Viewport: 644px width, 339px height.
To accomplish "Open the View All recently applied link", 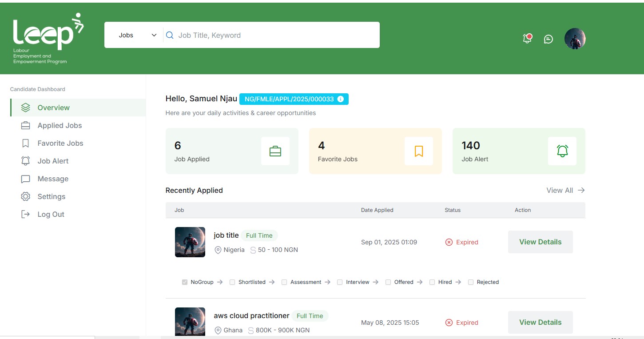I will tap(560, 190).
